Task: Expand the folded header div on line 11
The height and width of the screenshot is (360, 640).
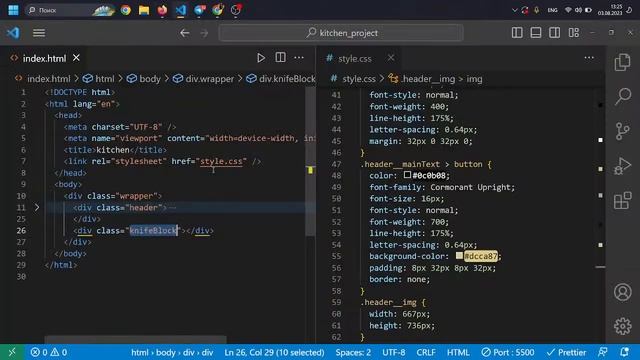Action: click(37, 207)
